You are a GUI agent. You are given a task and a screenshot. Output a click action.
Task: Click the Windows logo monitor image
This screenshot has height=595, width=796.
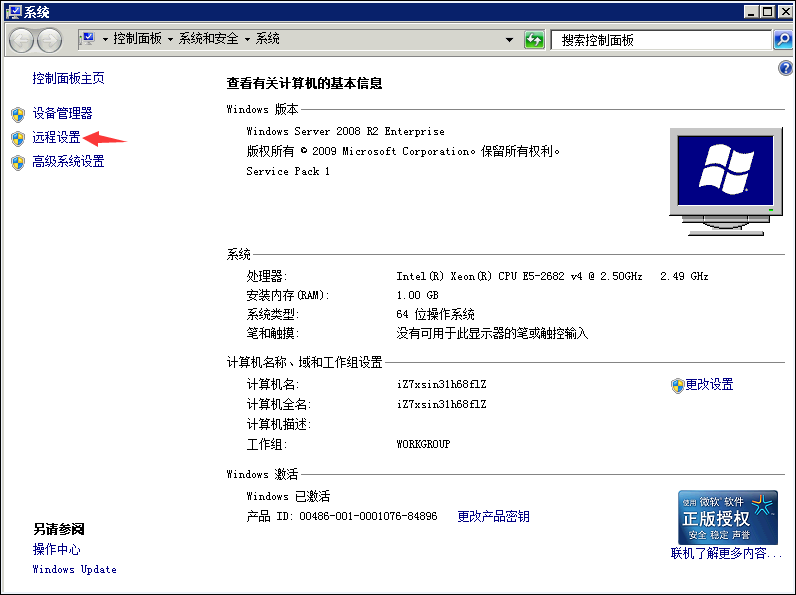click(x=725, y=181)
